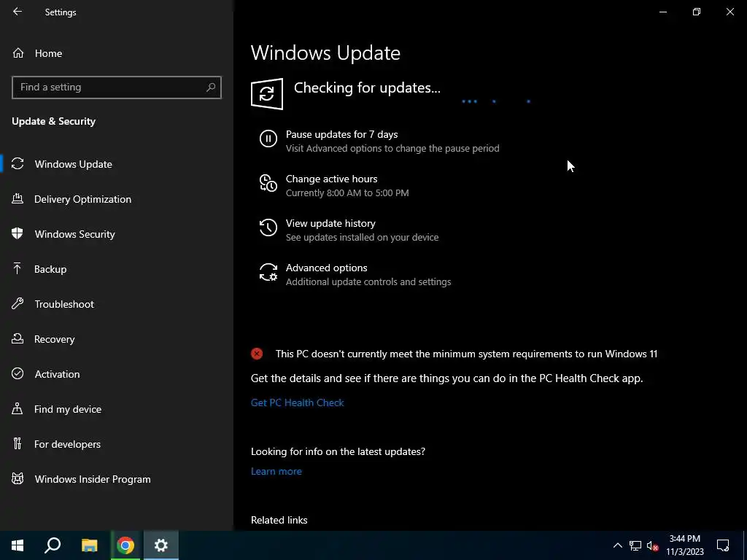Open the Start menu on taskbar
The image size is (747, 560).
18,545
